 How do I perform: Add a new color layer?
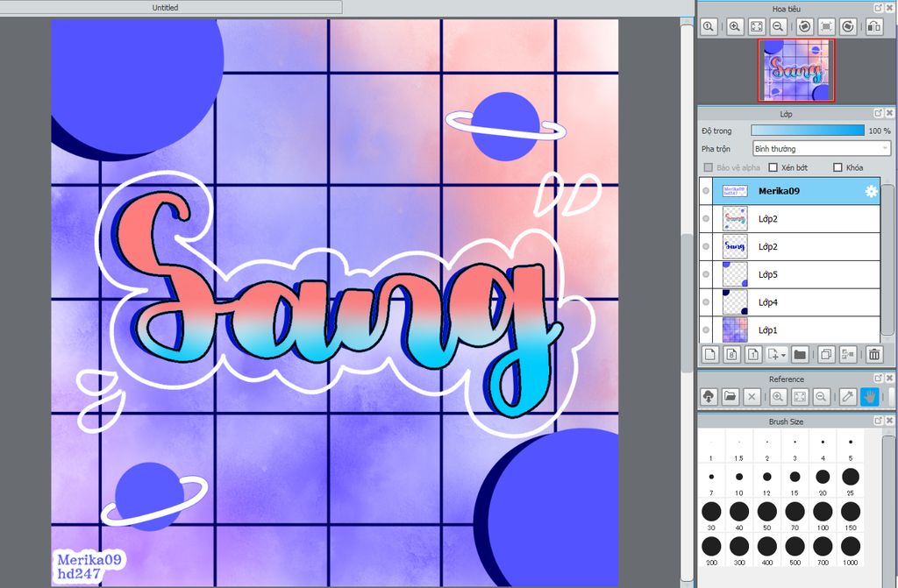710,354
